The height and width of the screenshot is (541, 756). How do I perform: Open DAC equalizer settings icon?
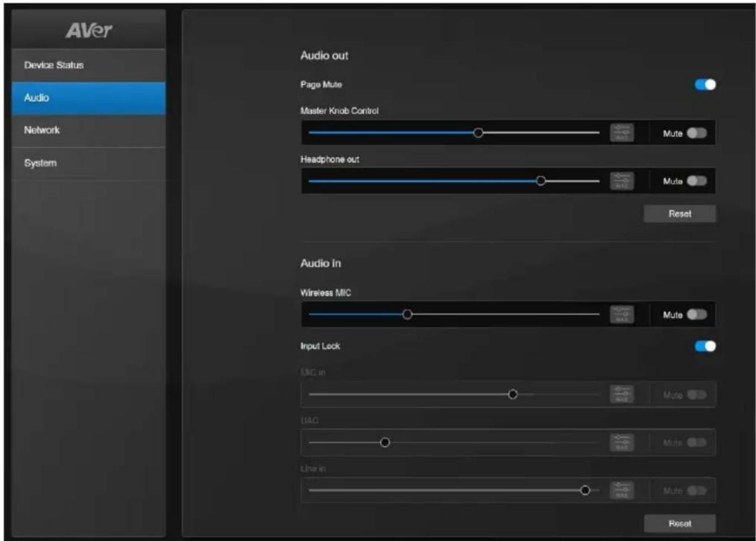tap(622, 443)
